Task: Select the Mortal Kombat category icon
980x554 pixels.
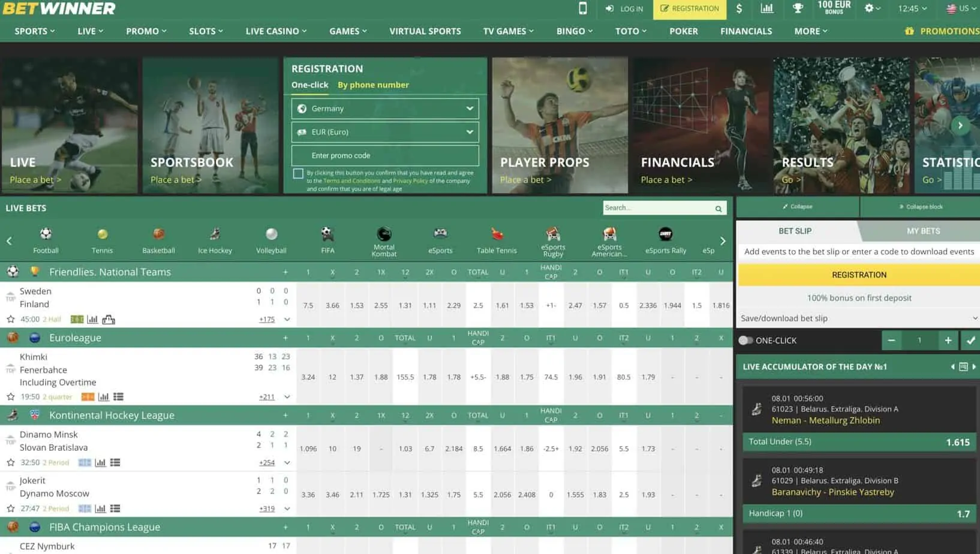Action: [384, 234]
